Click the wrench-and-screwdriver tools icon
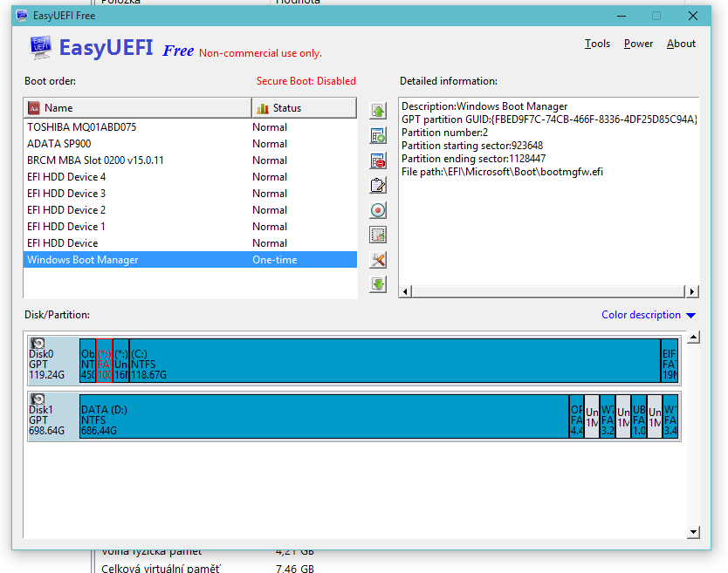Viewport: 728px width, 573px height. pyautogui.click(x=378, y=260)
